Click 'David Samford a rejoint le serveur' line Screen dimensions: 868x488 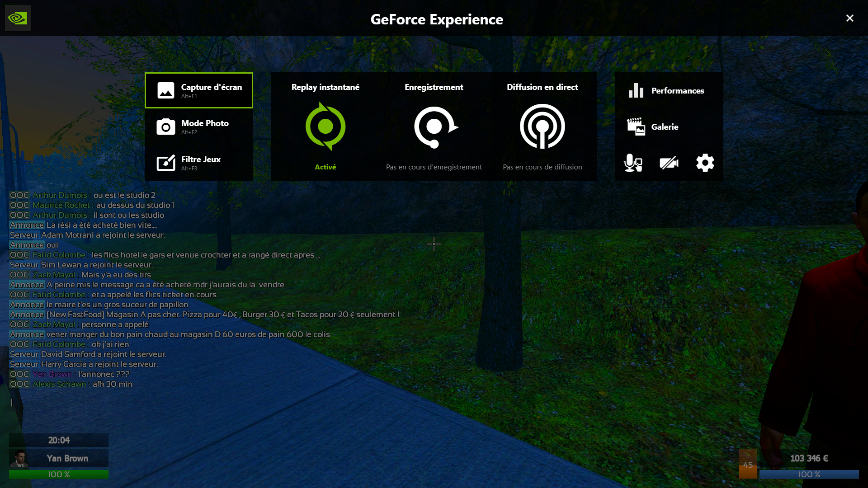88,354
